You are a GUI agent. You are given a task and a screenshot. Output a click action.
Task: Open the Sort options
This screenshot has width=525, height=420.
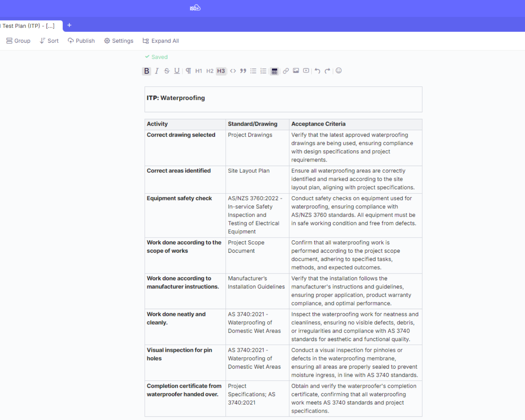pyautogui.click(x=49, y=41)
